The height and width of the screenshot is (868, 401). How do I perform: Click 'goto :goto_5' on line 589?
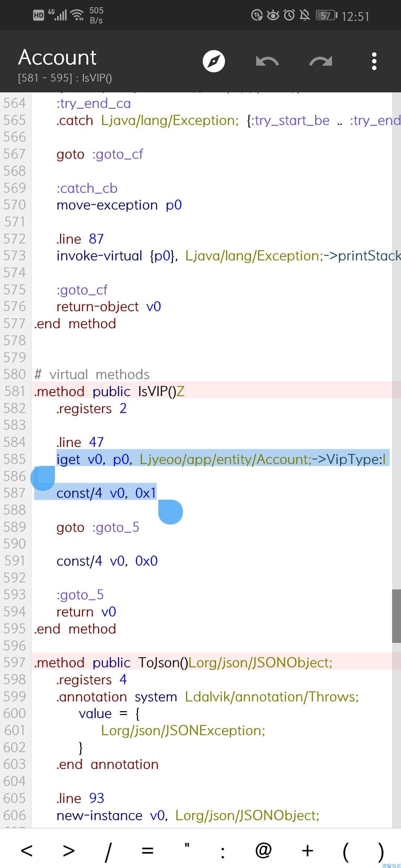coord(98,527)
